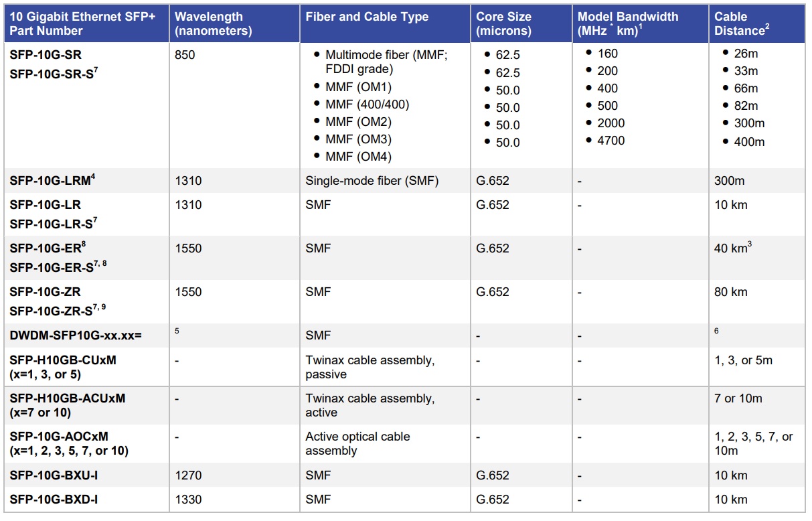Viewport: 812px width, 521px height.
Task: Click the SFP-10G-ZR part number text
Action: (46, 292)
